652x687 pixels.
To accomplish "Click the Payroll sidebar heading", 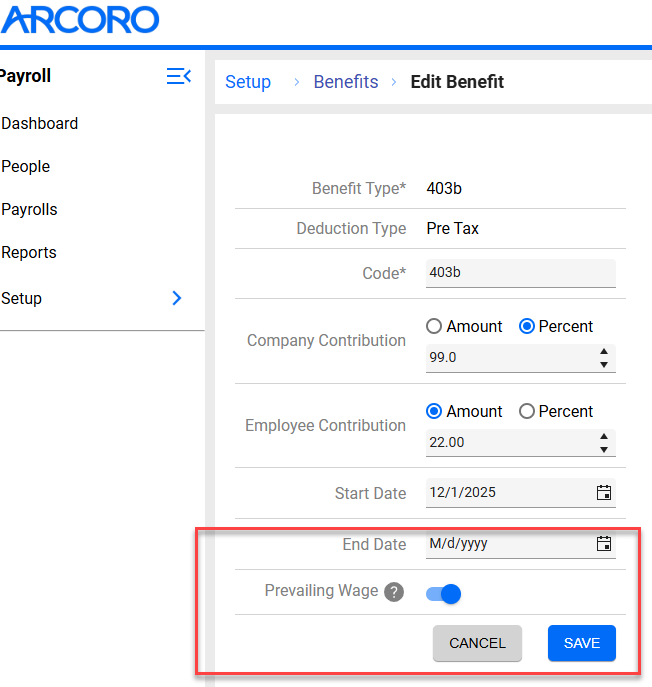I will pos(25,76).
